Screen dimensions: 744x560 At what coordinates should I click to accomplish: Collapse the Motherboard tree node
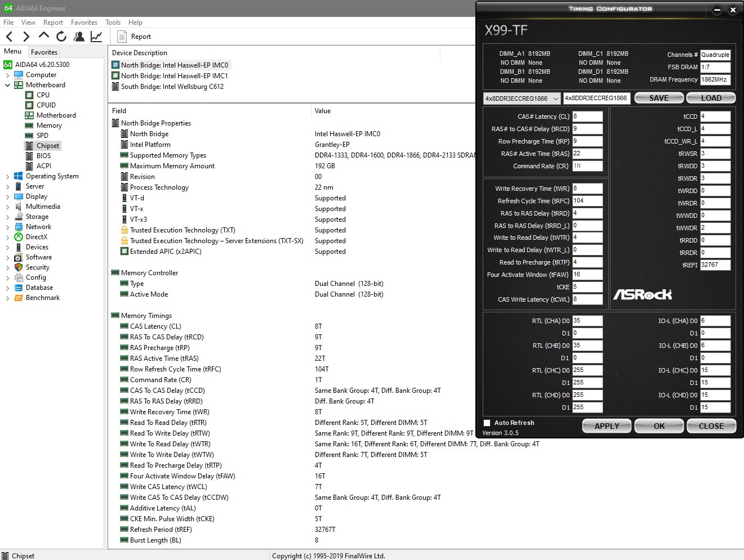7,85
